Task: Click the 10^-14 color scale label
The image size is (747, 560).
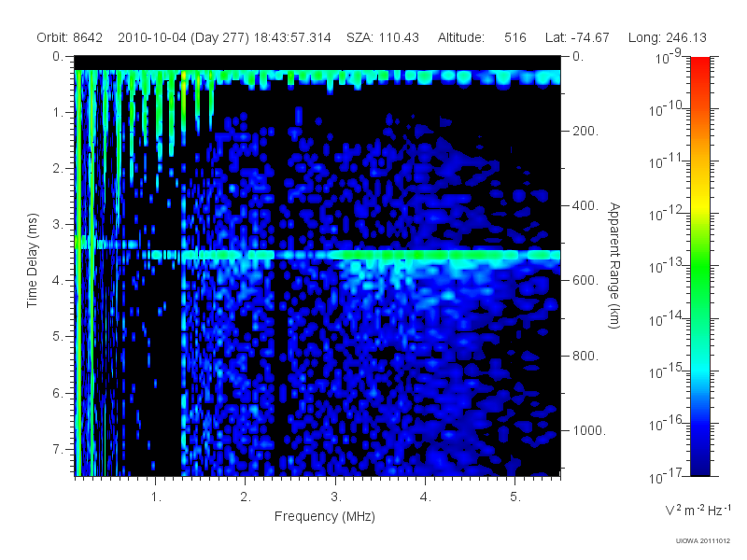Action: pyautogui.click(x=667, y=318)
